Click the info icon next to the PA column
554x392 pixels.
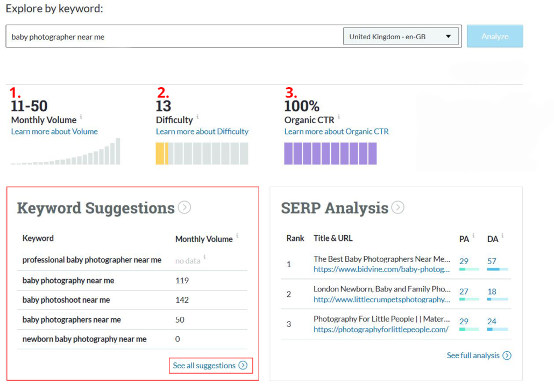(473, 235)
